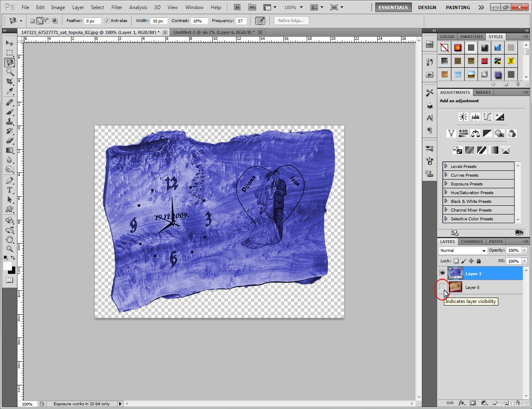Launch Adobe Bridge from the top bar

pos(237,7)
